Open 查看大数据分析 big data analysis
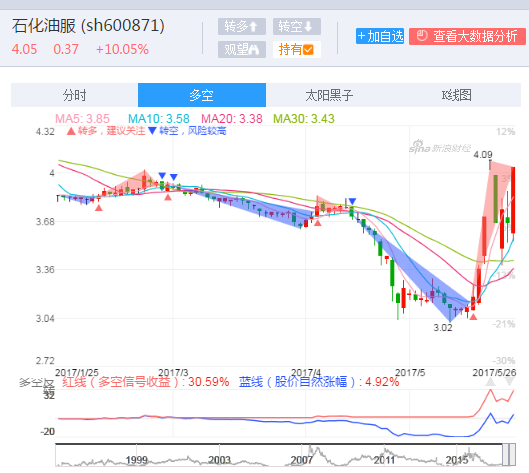 [467, 36]
